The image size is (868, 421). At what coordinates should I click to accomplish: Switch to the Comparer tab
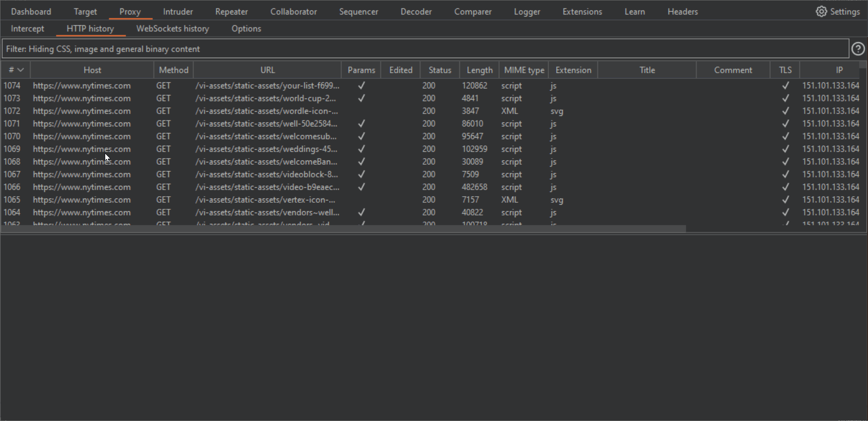click(473, 11)
